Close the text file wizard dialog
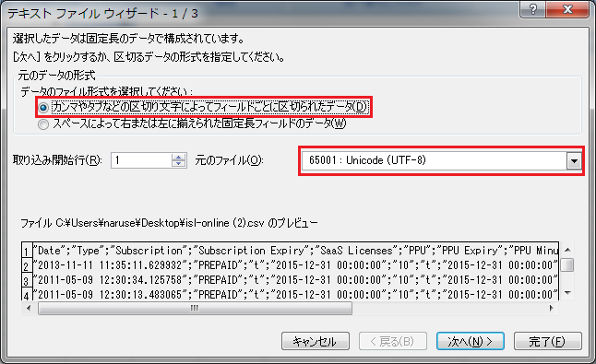This screenshot has width=596, height=364. (x=567, y=9)
